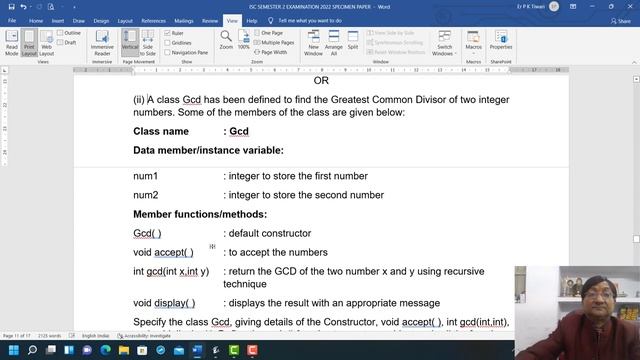Click Arrange All windows

point(333,42)
